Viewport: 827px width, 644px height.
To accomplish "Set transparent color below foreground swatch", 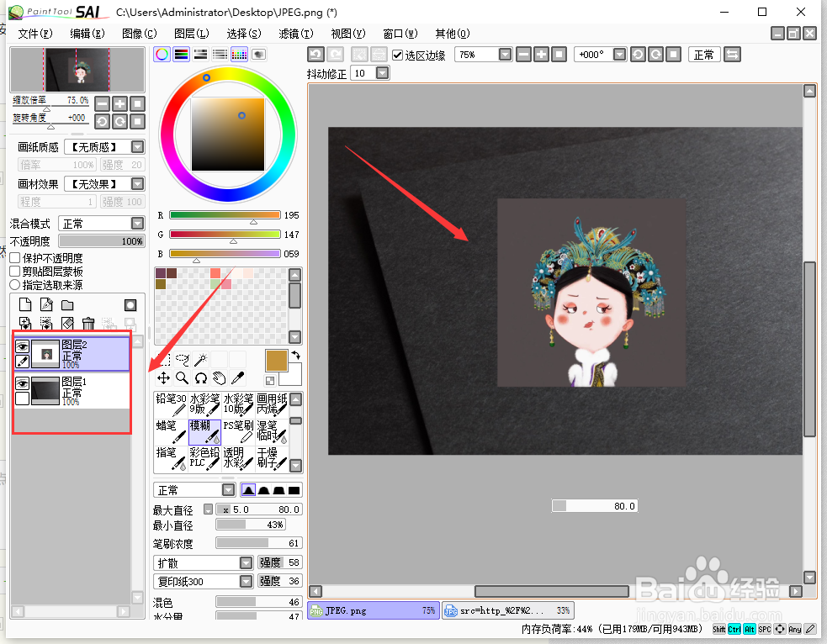I will [x=270, y=381].
